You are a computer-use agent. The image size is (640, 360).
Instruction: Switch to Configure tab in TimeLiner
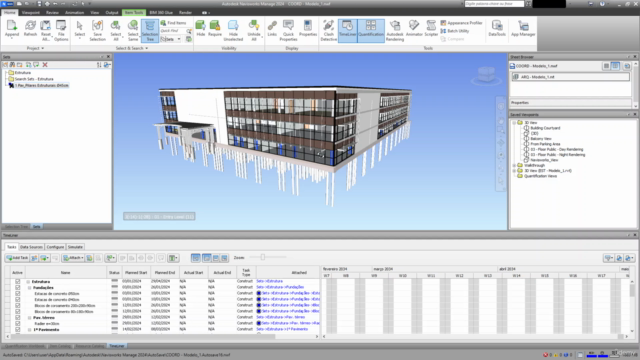tap(55, 247)
